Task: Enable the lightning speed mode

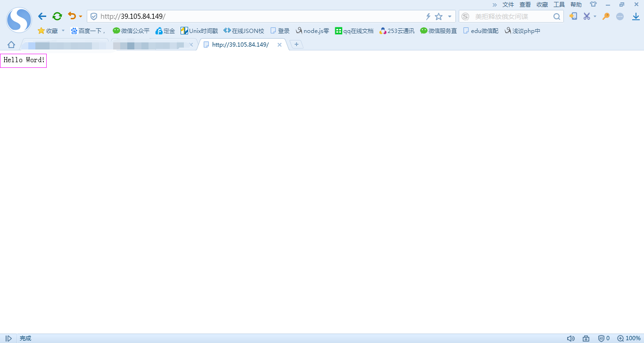Action: (x=428, y=16)
